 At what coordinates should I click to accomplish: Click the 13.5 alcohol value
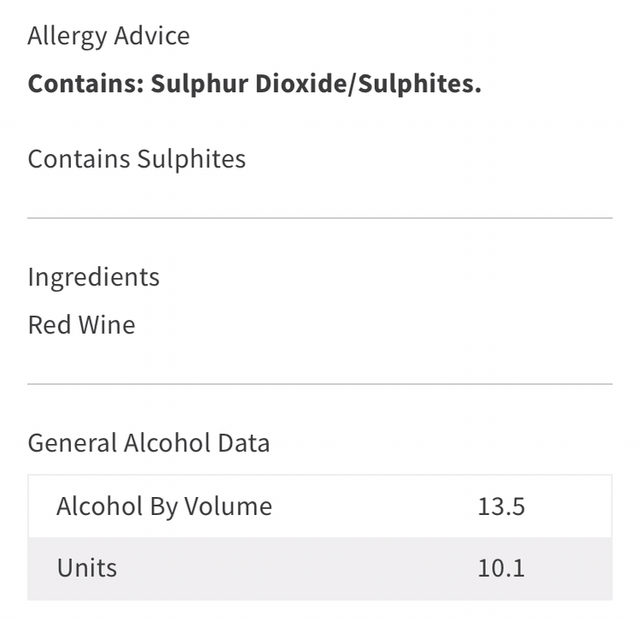(501, 506)
